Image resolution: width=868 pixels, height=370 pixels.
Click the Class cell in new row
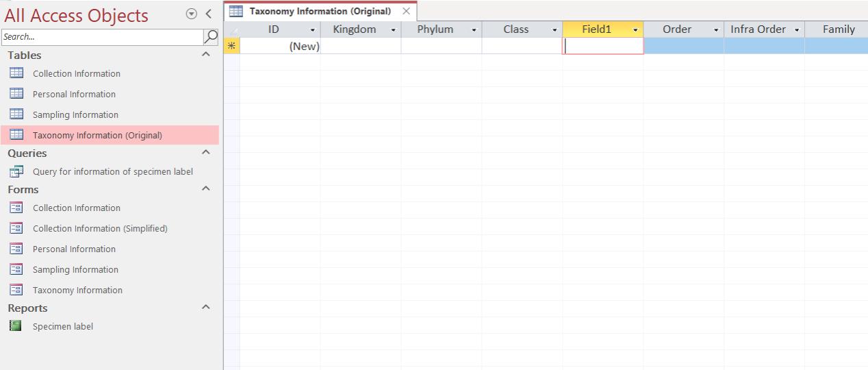point(522,46)
